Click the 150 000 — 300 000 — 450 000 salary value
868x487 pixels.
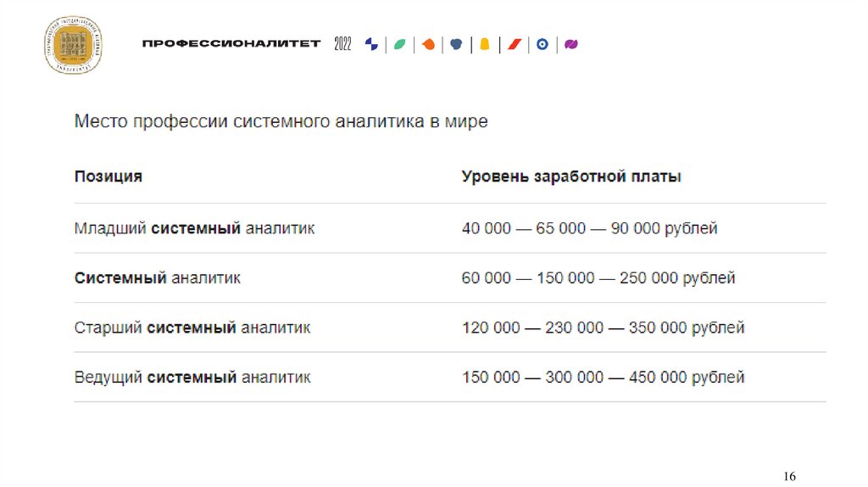603,377
